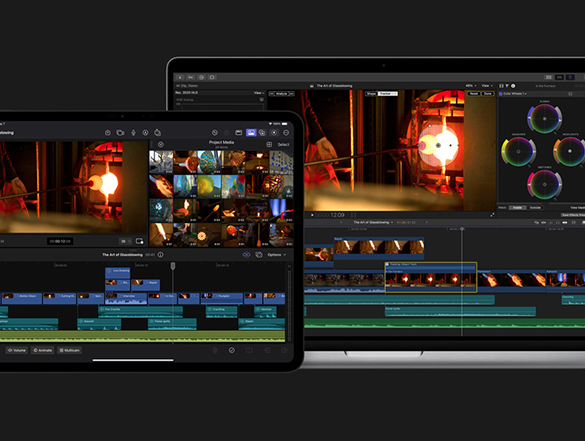Select the Flame Ignite audio clip on iPad
The width and height of the screenshot is (585, 441).
pos(172,324)
